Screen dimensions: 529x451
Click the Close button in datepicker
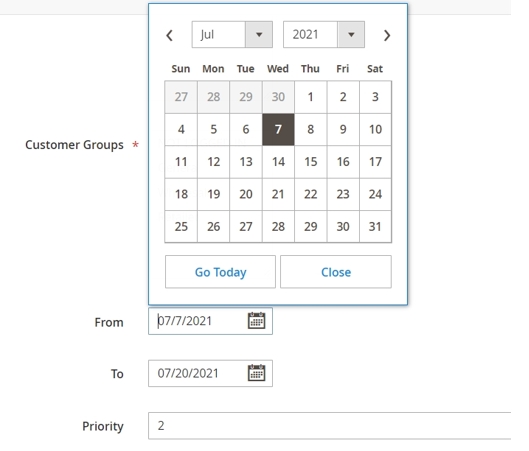[336, 272]
